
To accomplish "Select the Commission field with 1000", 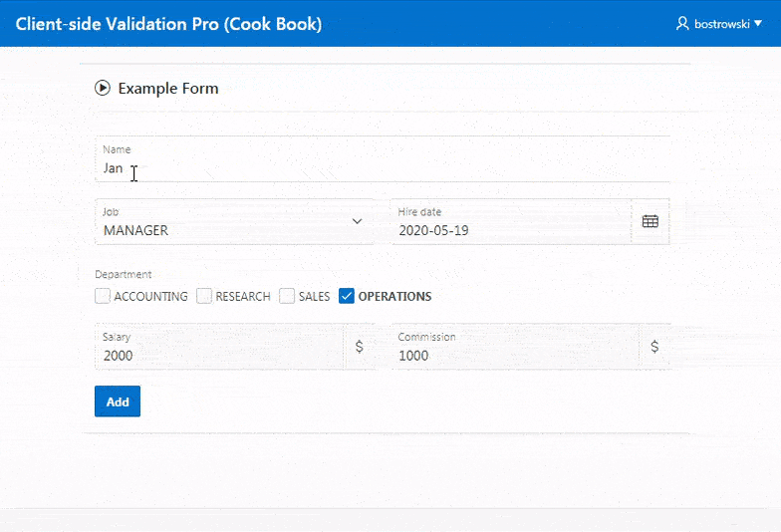I will pyautogui.click(x=513, y=356).
